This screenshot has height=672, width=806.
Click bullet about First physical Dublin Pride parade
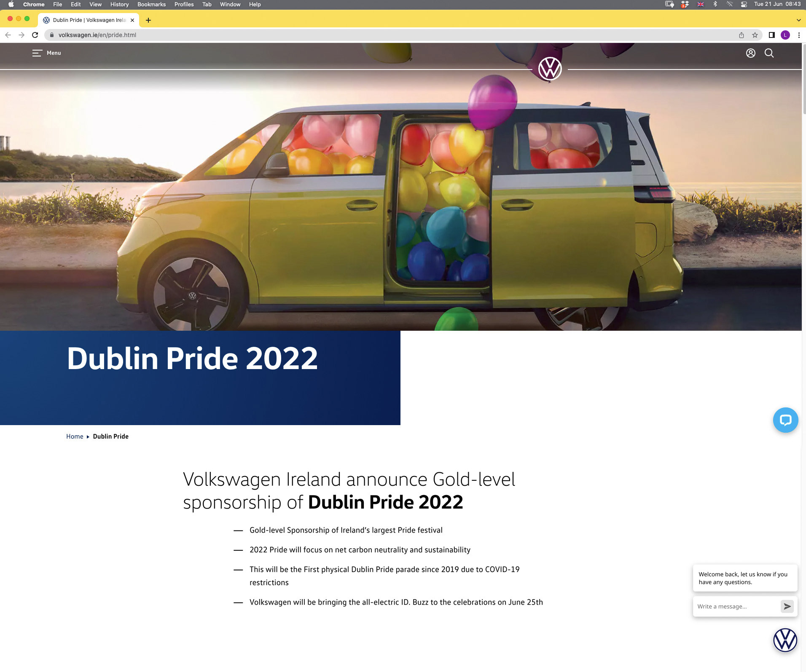384,576
